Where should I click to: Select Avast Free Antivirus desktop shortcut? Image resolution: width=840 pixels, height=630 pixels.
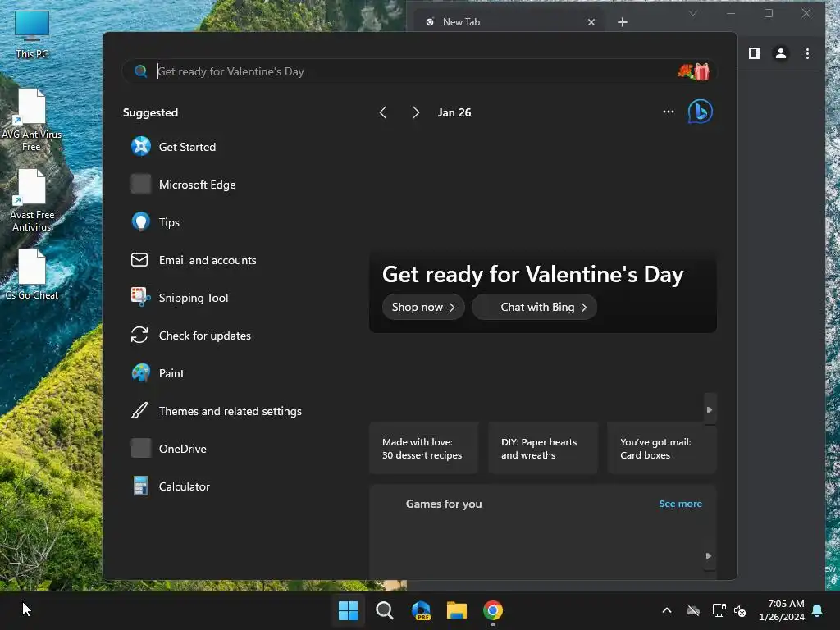point(32,200)
